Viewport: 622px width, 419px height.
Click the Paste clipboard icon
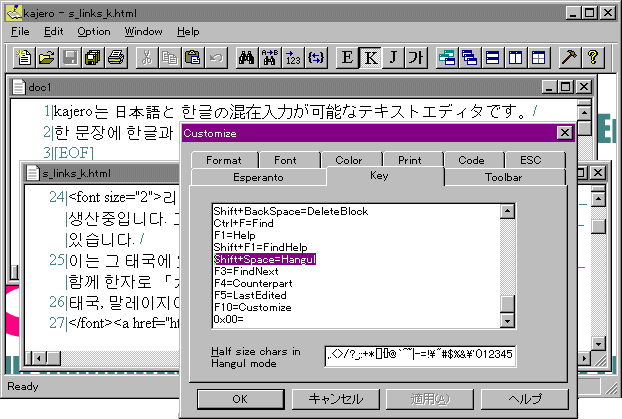(193, 58)
